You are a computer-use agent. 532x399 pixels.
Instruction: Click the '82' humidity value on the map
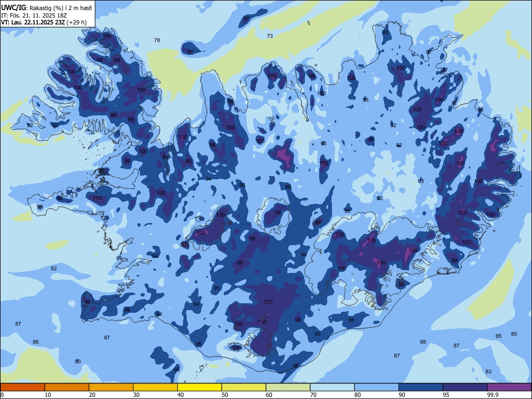click(54, 268)
